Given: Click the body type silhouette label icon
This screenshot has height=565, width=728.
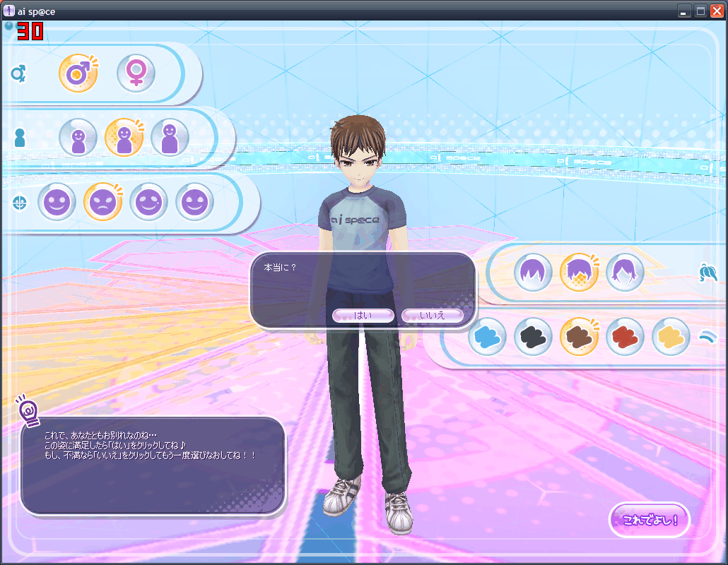Looking at the screenshot, I should pyautogui.click(x=20, y=138).
